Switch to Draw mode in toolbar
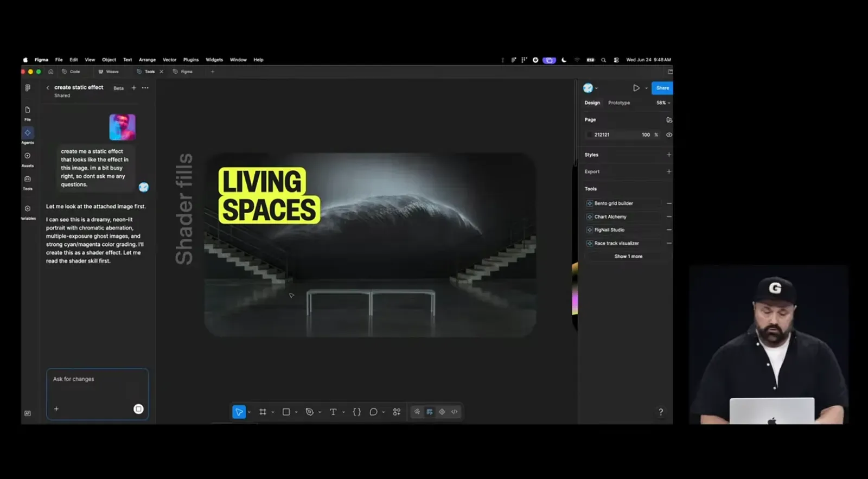Screen dimensions: 868x479 tap(417, 412)
